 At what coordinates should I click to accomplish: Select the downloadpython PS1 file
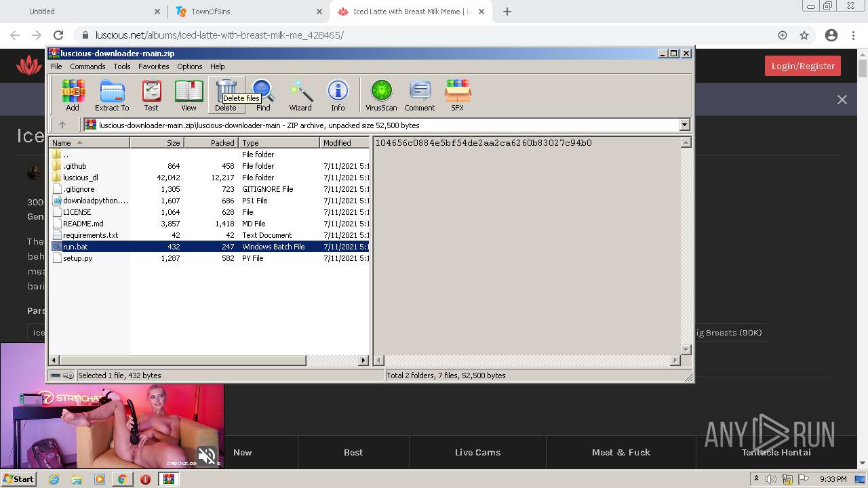tap(209, 201)
